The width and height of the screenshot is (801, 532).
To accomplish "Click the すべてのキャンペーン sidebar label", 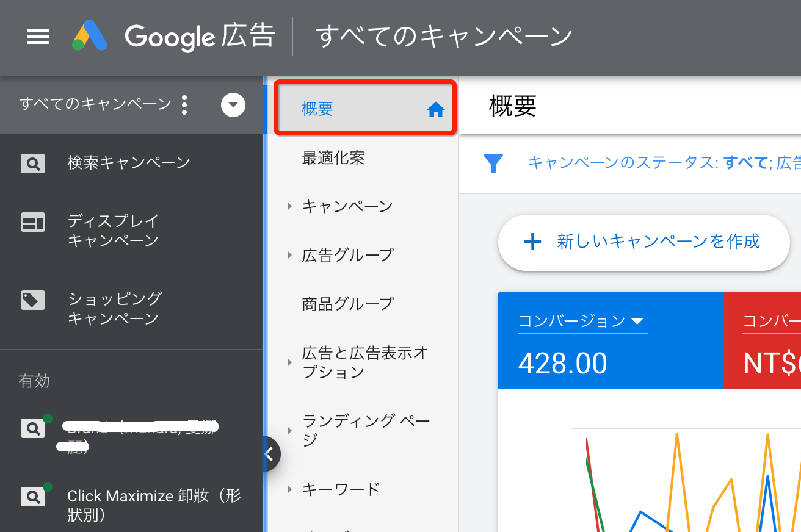I will pos(95,104).
